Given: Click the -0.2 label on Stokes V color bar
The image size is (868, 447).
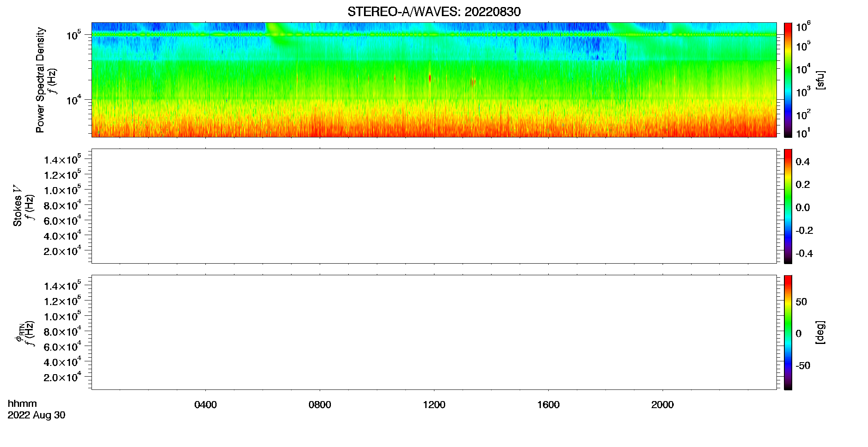Looking at the screenshot, I should pyautogui.click(x=804, y=231).
